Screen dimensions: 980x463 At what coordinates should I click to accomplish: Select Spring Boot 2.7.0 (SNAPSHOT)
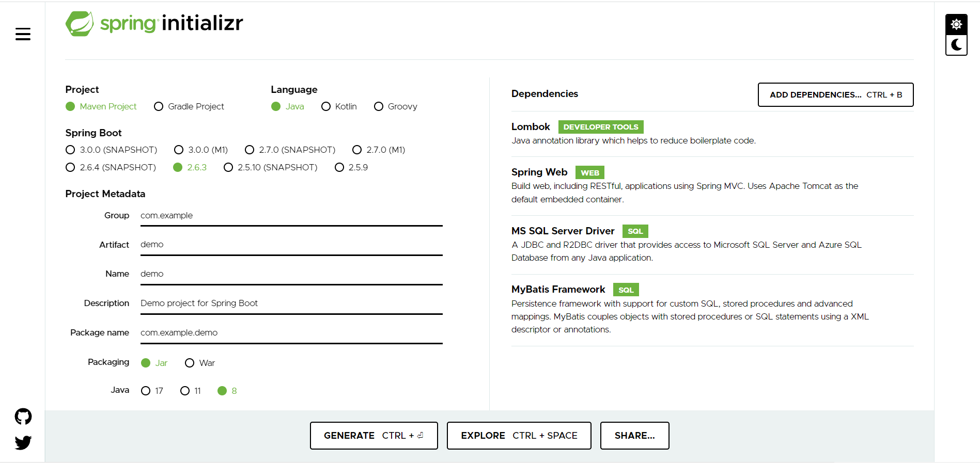[x=290, y=150]
